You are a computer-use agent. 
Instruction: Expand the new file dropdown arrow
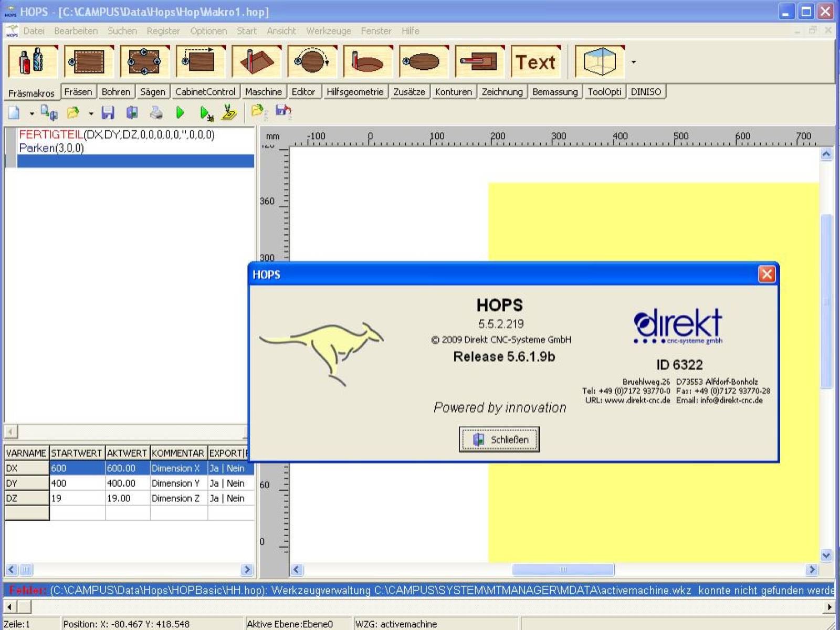tap(31, 113)
